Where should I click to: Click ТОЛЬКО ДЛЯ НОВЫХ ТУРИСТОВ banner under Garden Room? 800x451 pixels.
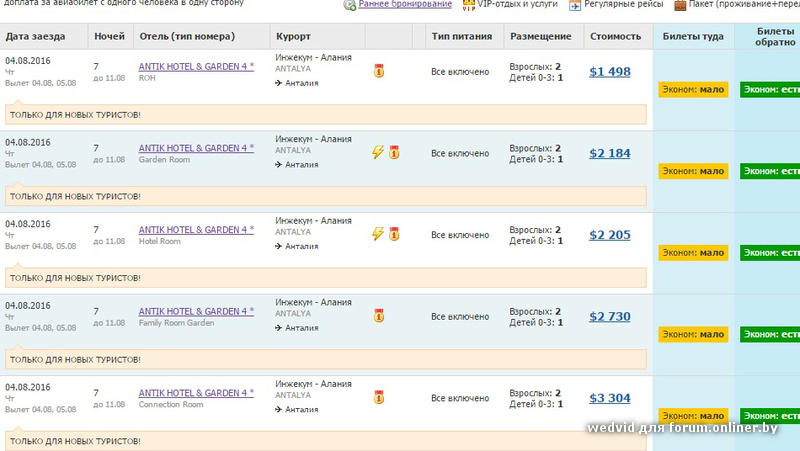point(326,196)
